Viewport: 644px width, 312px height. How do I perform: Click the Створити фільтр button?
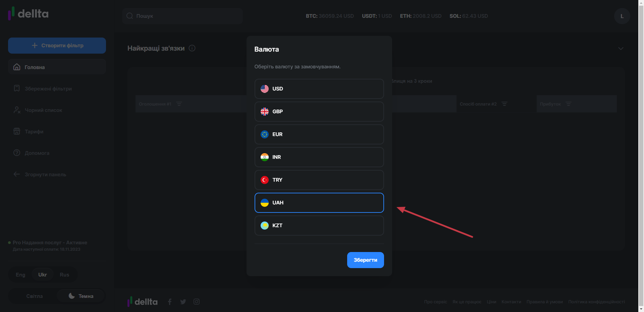(57, 46)
